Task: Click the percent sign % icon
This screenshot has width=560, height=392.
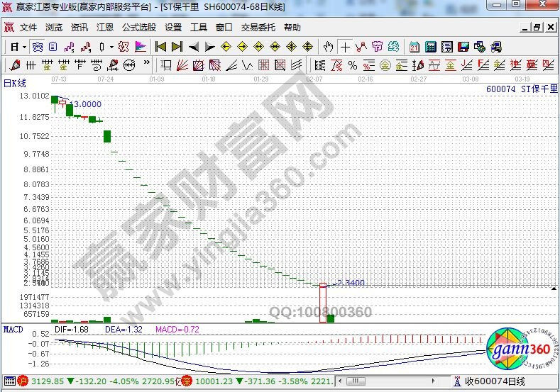Action: 353,65
